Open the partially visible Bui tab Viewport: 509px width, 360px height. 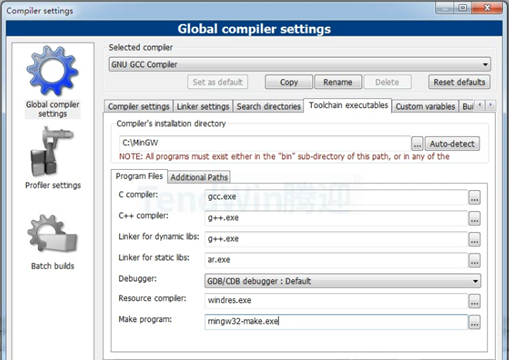tap(467, 107)
